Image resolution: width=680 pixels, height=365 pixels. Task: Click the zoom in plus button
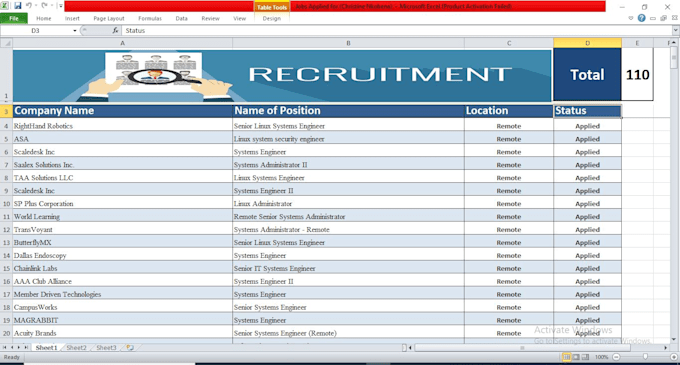coord(674,357)
